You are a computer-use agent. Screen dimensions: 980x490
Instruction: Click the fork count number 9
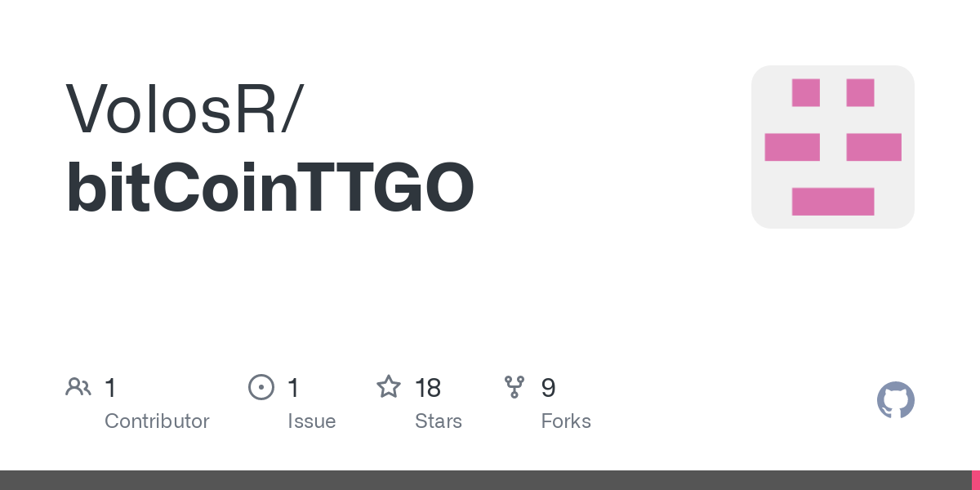[x=548, y=387]
